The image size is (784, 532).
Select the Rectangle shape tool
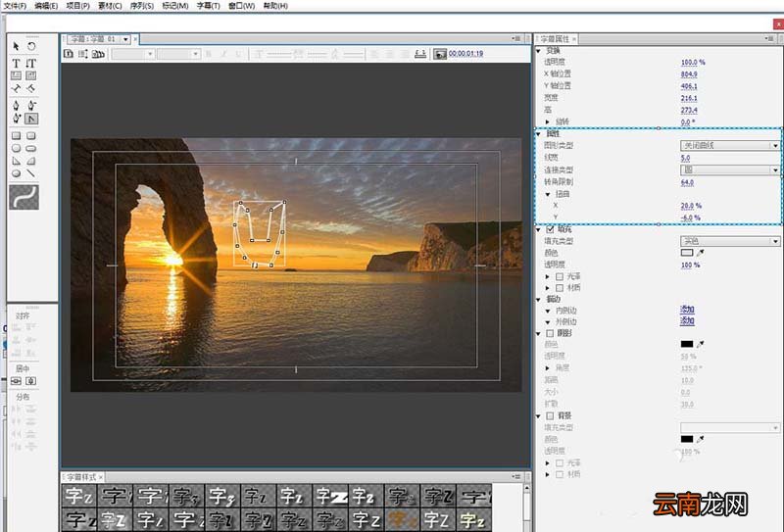(x=16, y=135)
